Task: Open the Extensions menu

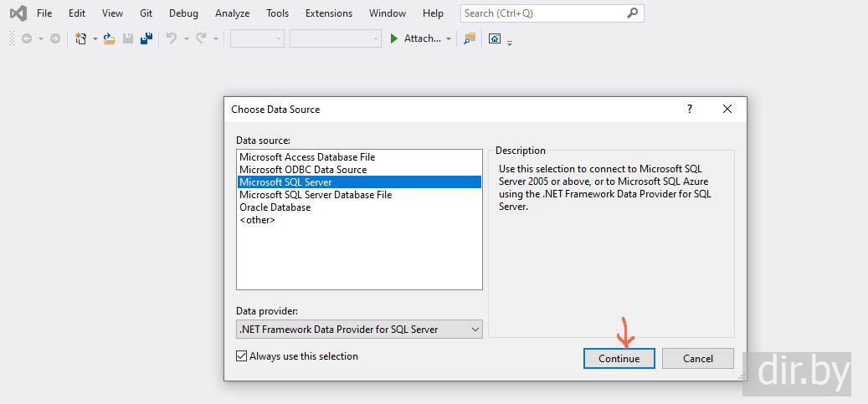Action: 329,13
